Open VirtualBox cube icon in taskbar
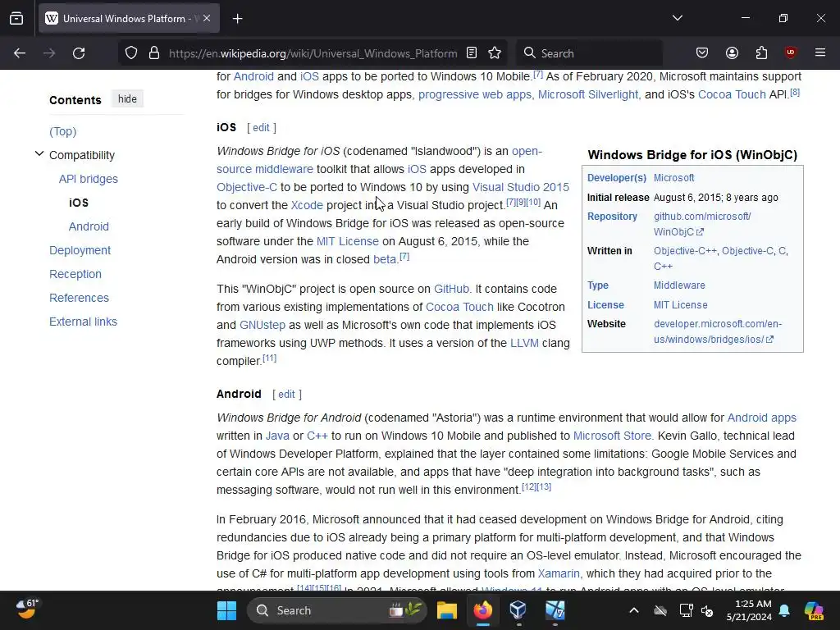The height and width of the screenshot is (630, 840). (x=518, y=610)
